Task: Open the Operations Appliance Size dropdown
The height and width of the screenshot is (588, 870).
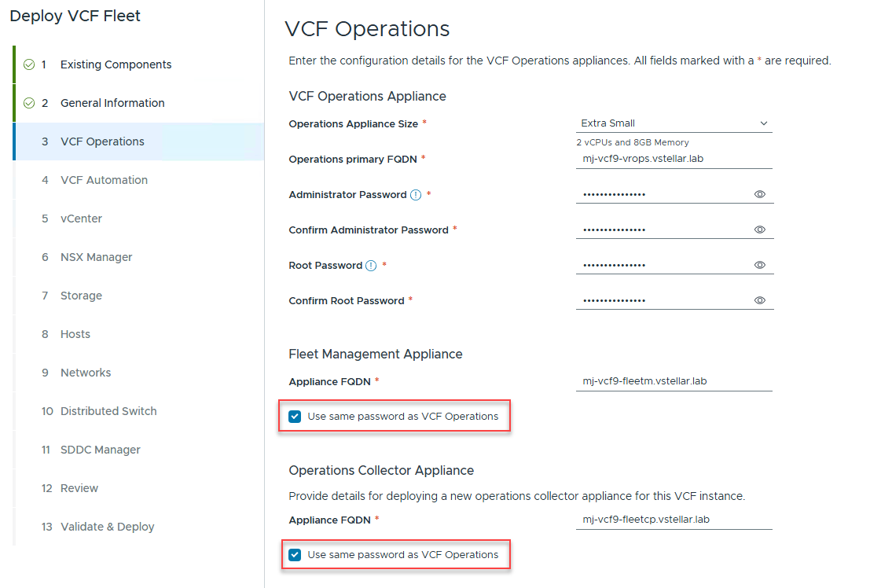Action: [x=674, y=123]
